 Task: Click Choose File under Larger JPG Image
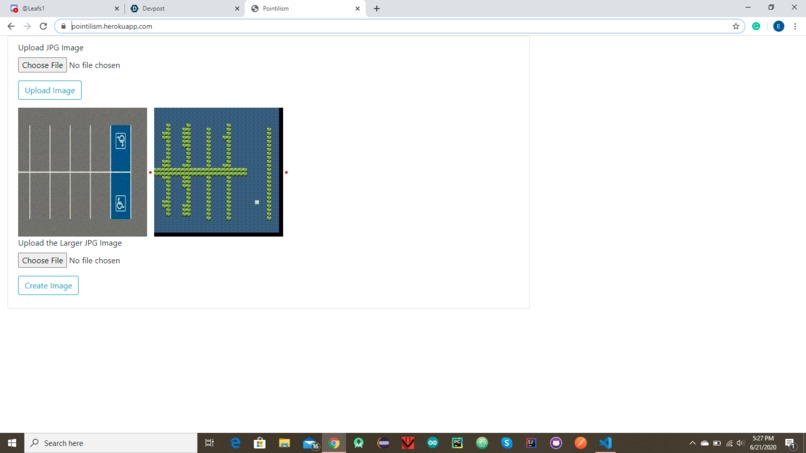42,260
